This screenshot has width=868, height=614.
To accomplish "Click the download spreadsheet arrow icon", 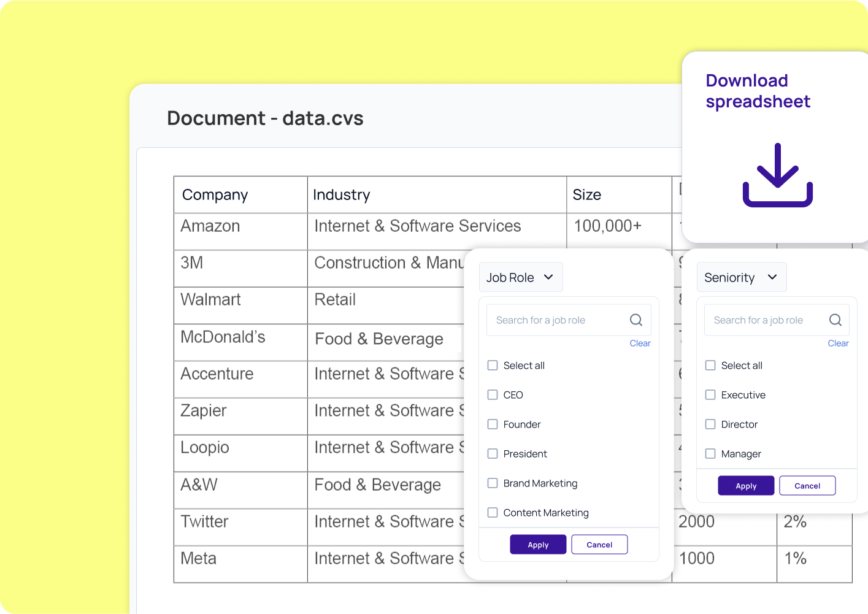I will click(778, 175).
